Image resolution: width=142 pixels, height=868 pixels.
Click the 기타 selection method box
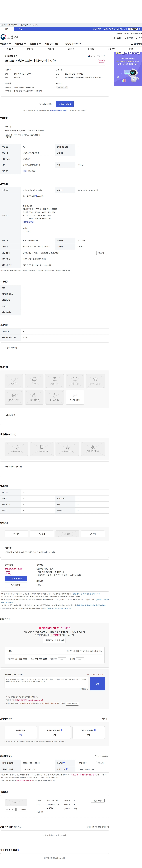pos(93,534)
